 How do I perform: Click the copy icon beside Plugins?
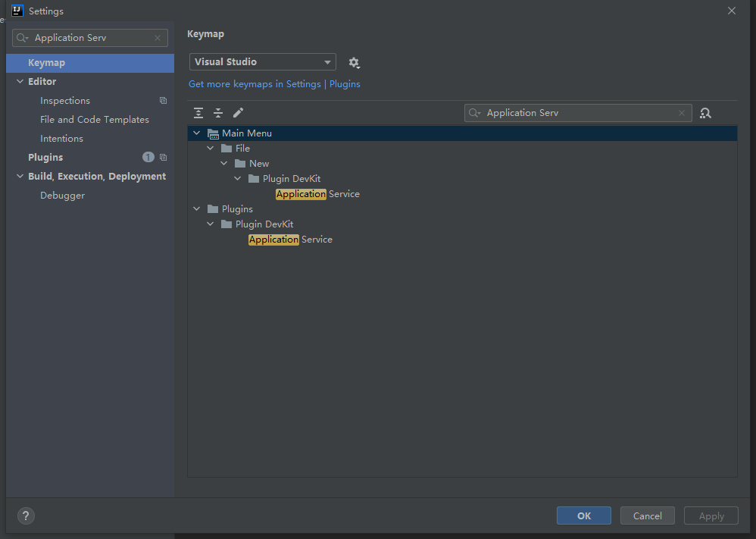(x=163, y=158)
